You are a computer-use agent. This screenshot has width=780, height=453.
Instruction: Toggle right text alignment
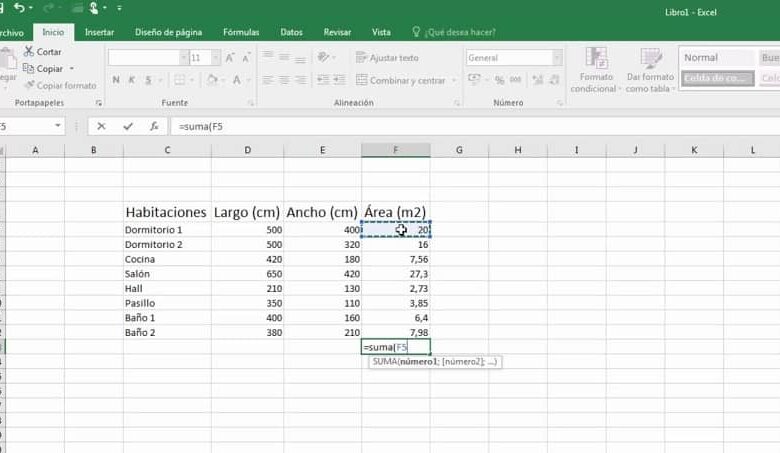coord(300,80)
